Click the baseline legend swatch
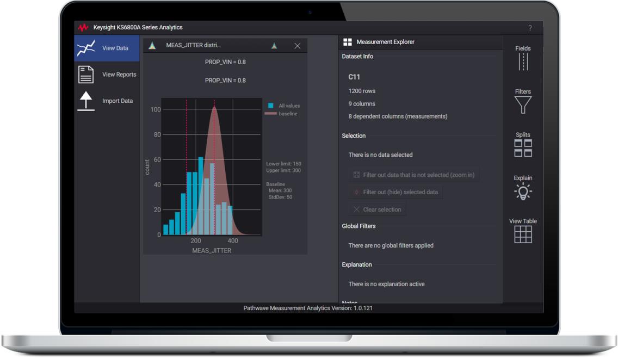The height and width of the screenshot is (364, 618). 270,114
